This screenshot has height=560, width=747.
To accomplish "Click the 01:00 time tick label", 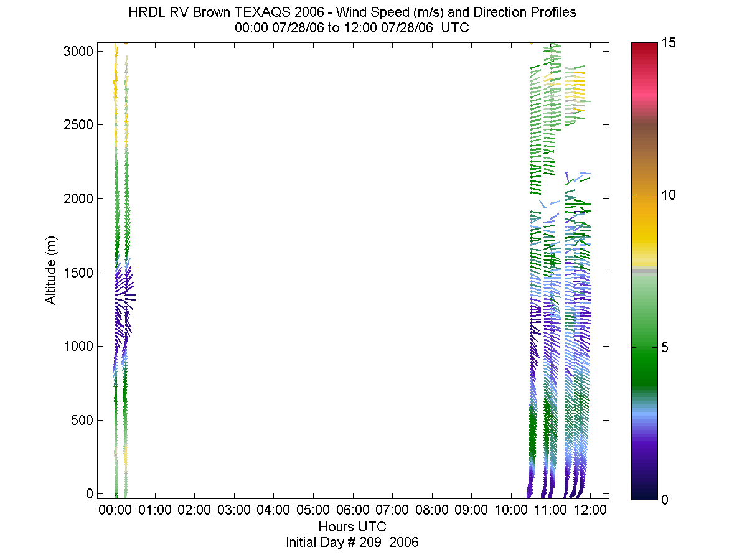I will click(x=155, y=510).
